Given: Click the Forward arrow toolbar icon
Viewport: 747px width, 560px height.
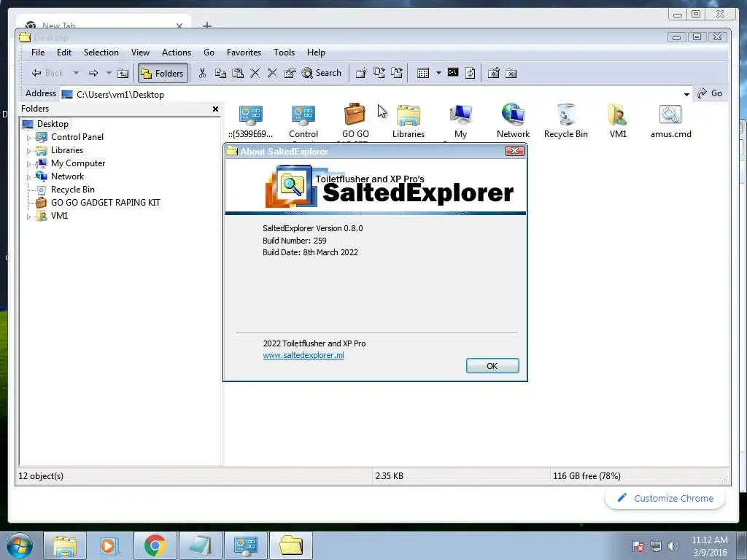Looking at the screenshot, I should click(93, 73).
